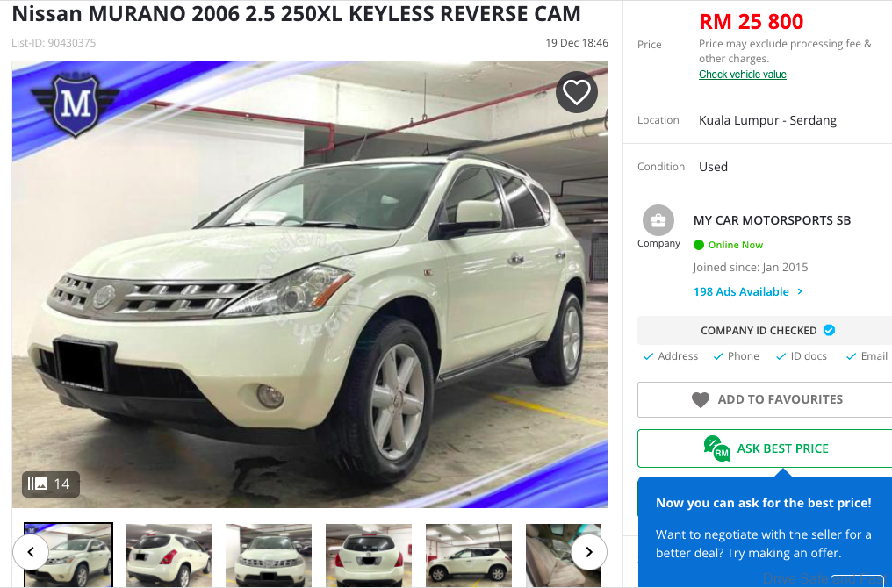
Task: Expand 198 Ads Available via the chevron
Action: (800, 291)
